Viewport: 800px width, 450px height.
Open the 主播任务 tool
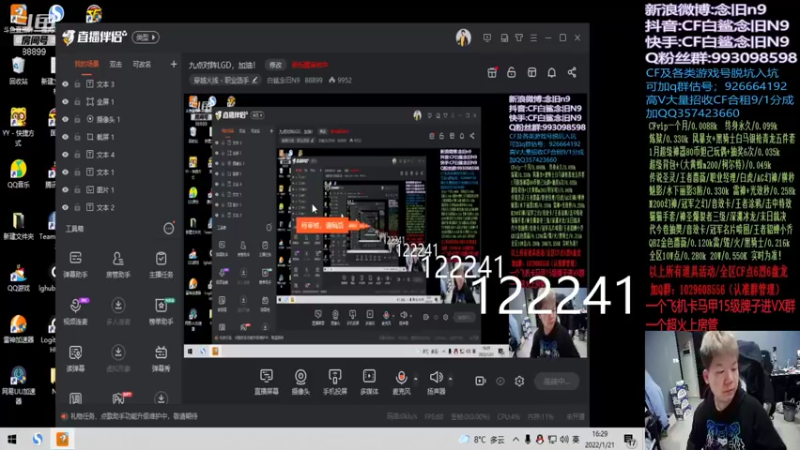[161, 264]
